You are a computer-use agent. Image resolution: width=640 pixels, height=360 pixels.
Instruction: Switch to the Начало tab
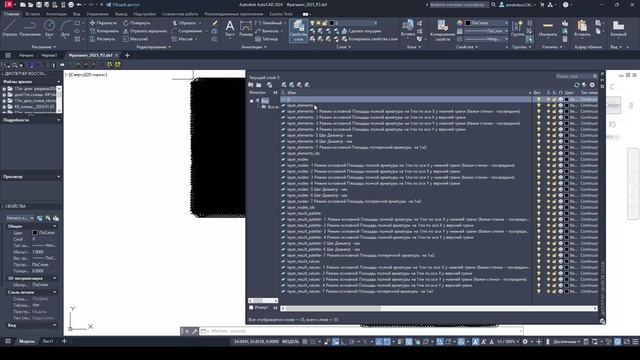pyautogui.click(x=26, y=55)
